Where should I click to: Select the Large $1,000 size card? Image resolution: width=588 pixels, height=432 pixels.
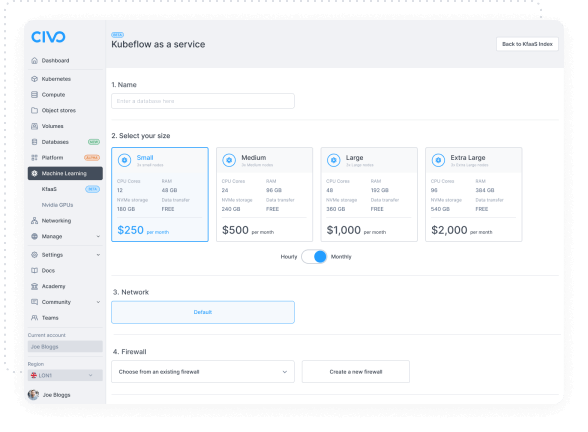[x=369, y=194]
